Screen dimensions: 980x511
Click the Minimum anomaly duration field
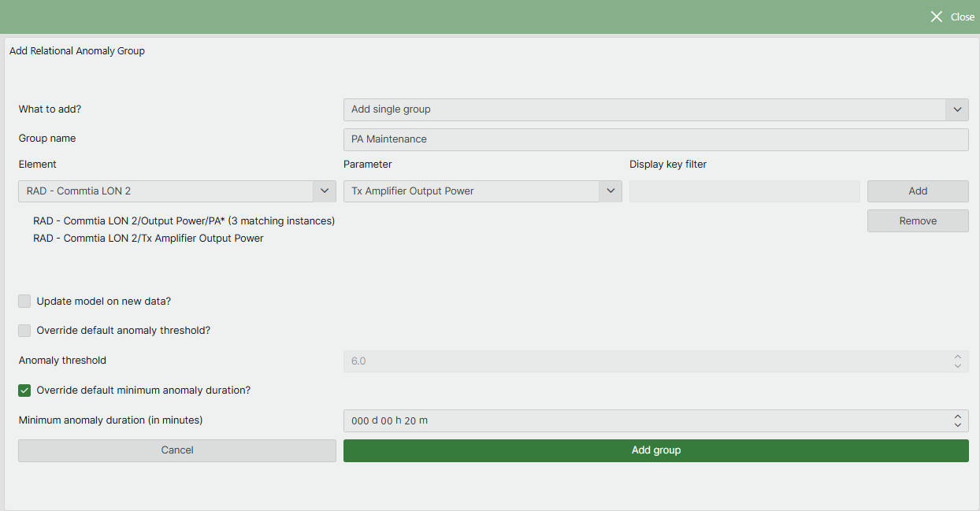pyautogui.click(x=644, y=421)
